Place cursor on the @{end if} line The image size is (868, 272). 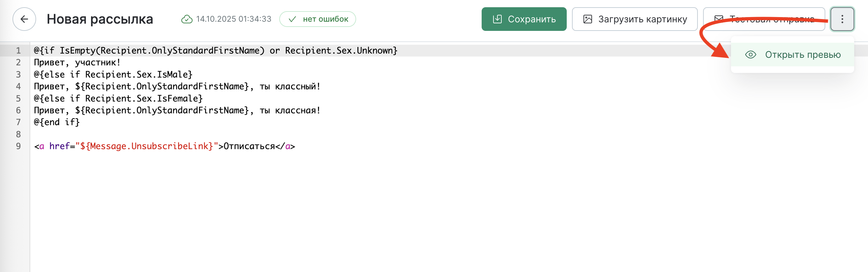[x=57, y=122]
